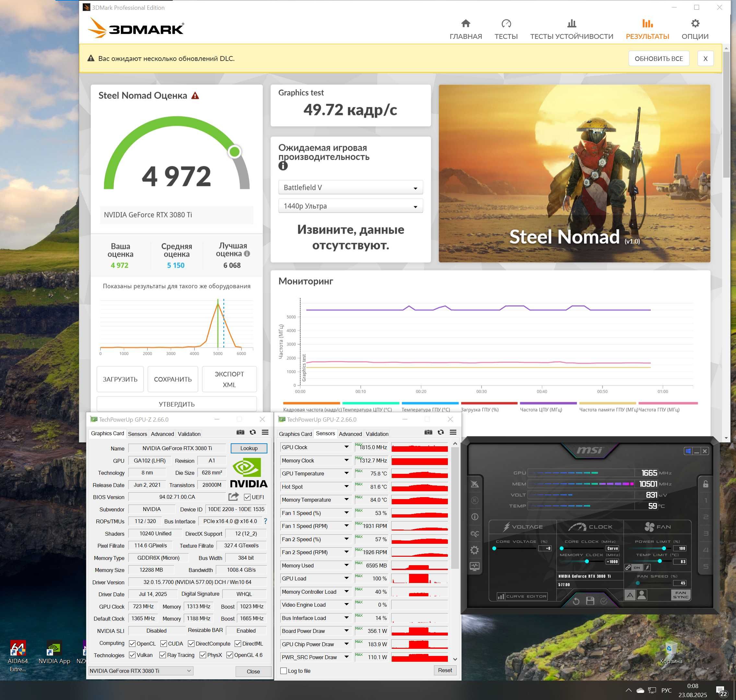
Task: Go to ГЛАВНАЯ tab in 3DMark
Action: (465, 29)
